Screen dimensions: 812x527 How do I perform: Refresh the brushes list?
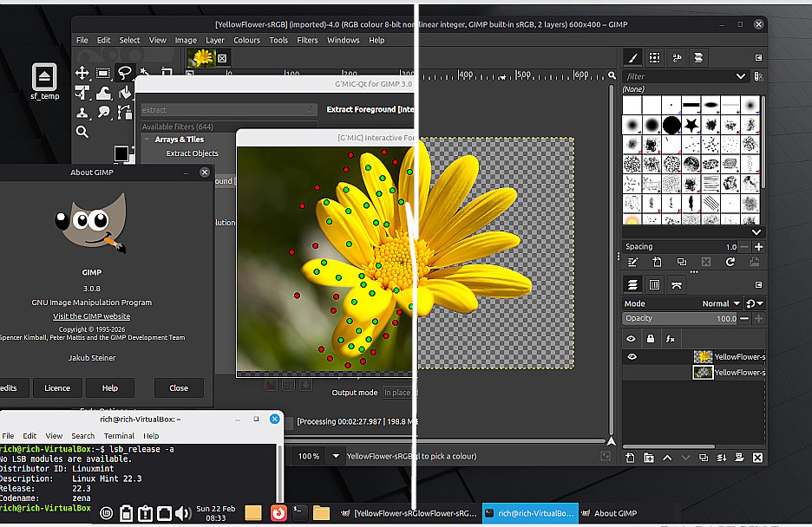coord(730,262)
